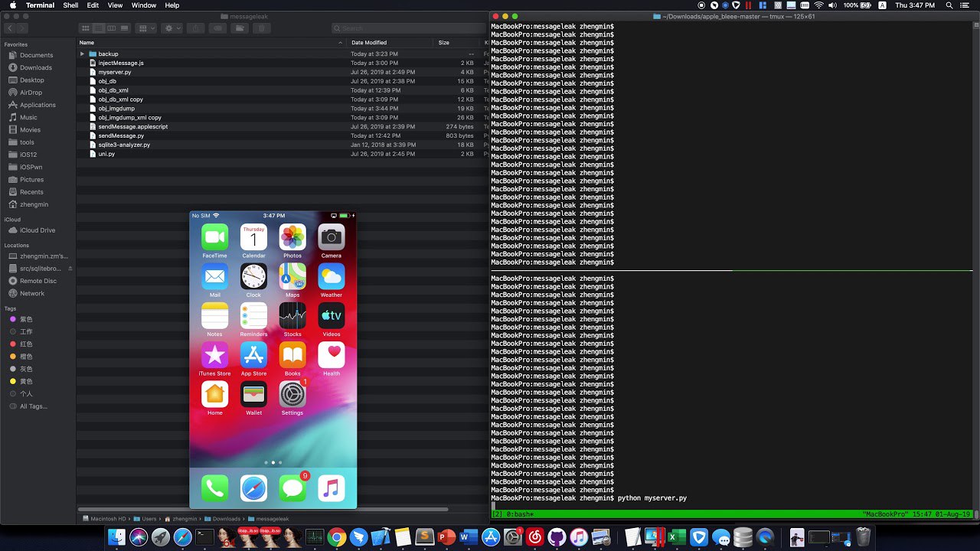Tap Safari in the iPhone dock
The height and width of the screenshot is (551, 980).
click(253, 488)
